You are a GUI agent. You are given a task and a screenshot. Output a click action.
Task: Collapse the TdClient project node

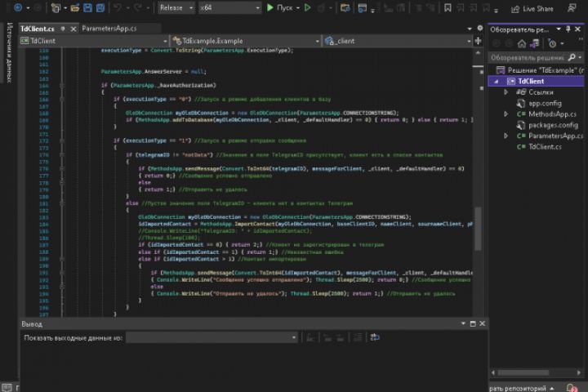coord(497,82)
